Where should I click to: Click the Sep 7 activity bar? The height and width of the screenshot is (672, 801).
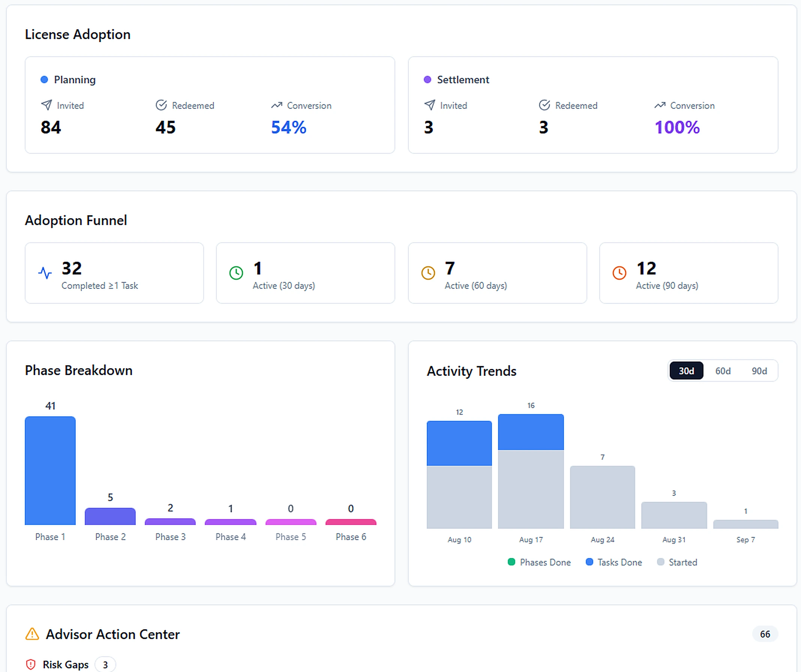coord(745,524)
